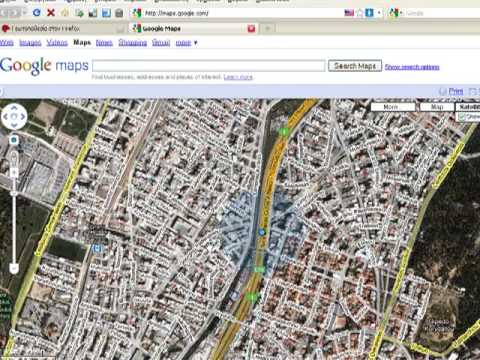Click the browser's Google search box
The image size is (480, 360).
pyautogui.click(x=442, y=13)
